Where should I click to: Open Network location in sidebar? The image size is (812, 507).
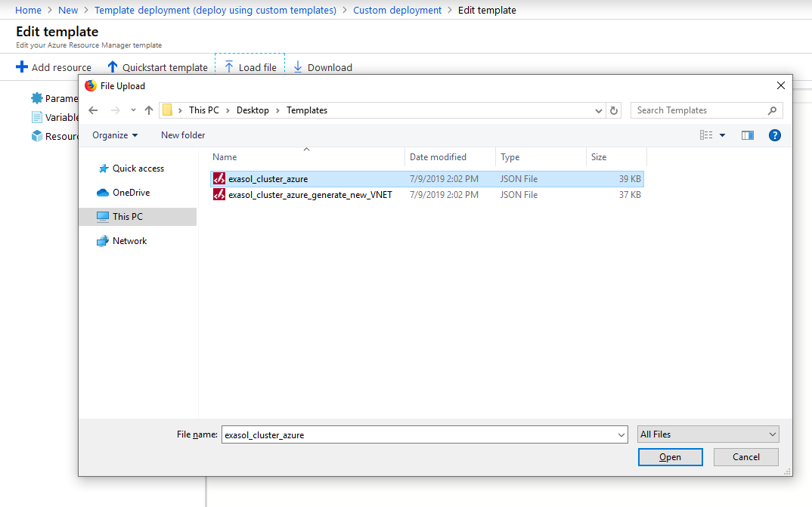(x=129, y=241)
